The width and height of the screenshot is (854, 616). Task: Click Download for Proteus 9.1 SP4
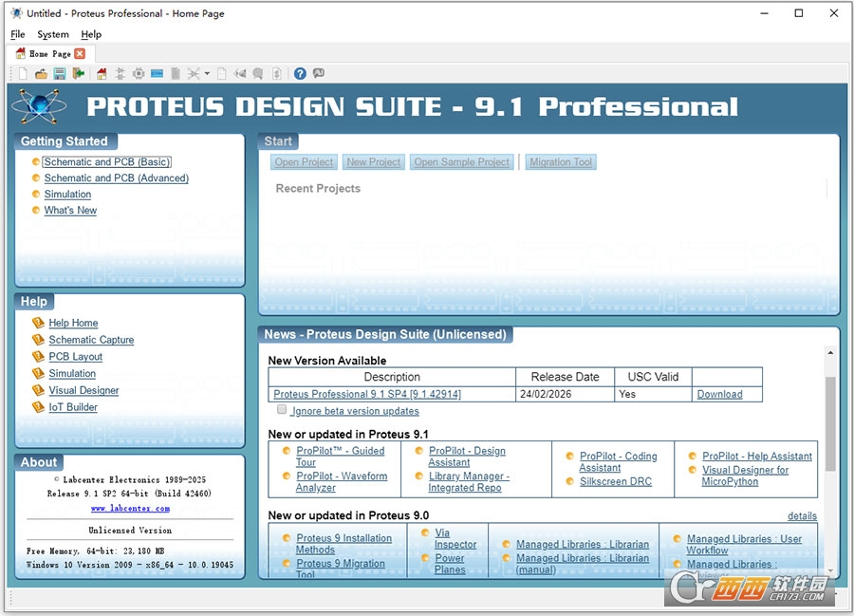point(719,394)
